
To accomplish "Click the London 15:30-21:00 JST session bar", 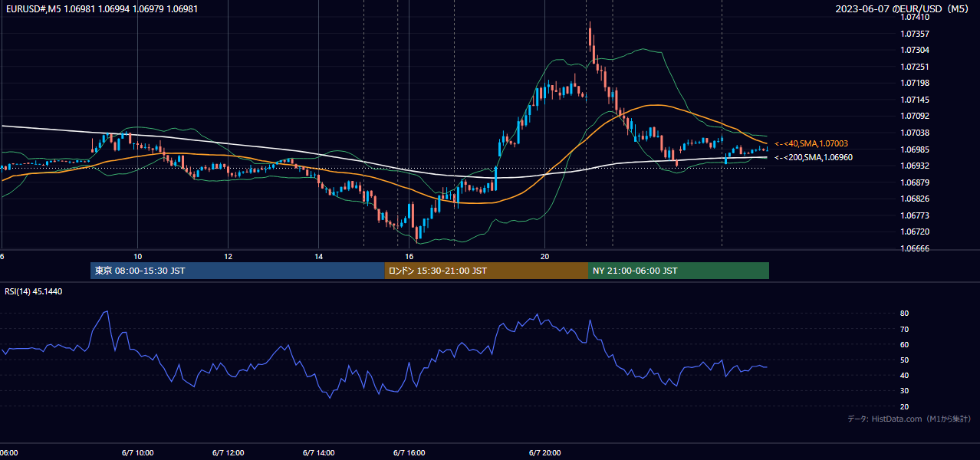I will (486, 271).
